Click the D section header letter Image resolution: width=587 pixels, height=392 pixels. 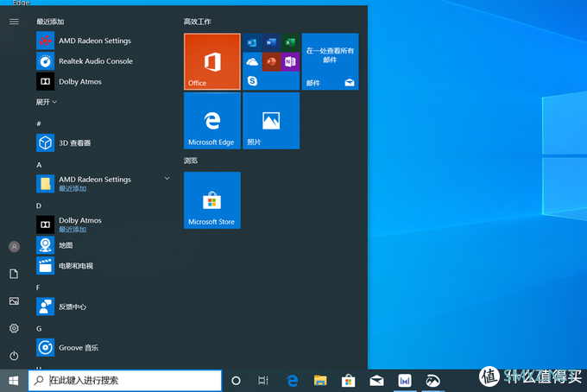pos(39,205)
